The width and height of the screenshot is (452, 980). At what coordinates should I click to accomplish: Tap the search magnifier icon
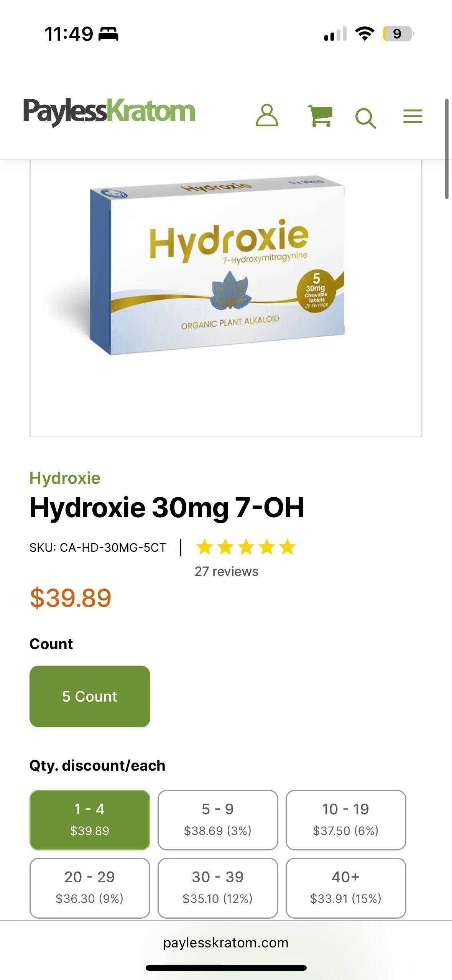(x=365, y=118)
